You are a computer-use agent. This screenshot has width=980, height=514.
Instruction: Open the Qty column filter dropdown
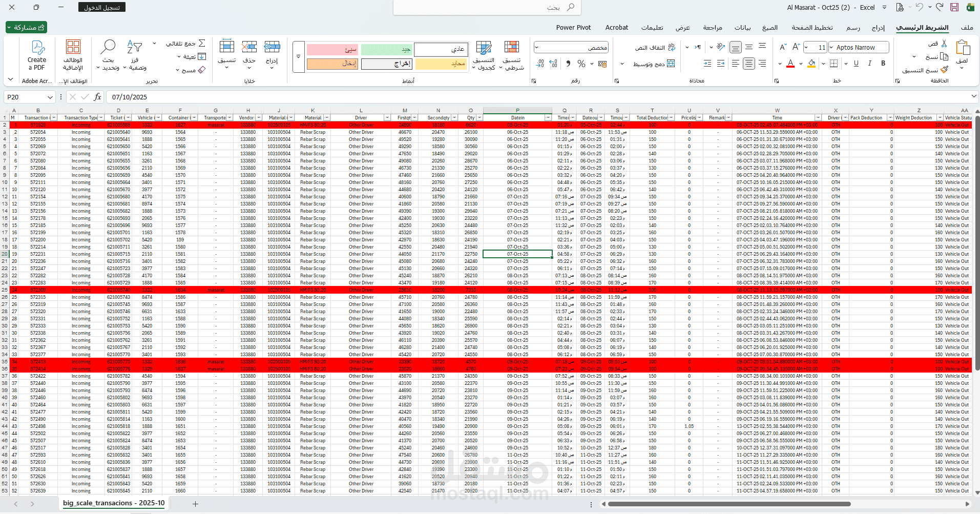pyautogui.click(x=479, y=118)
